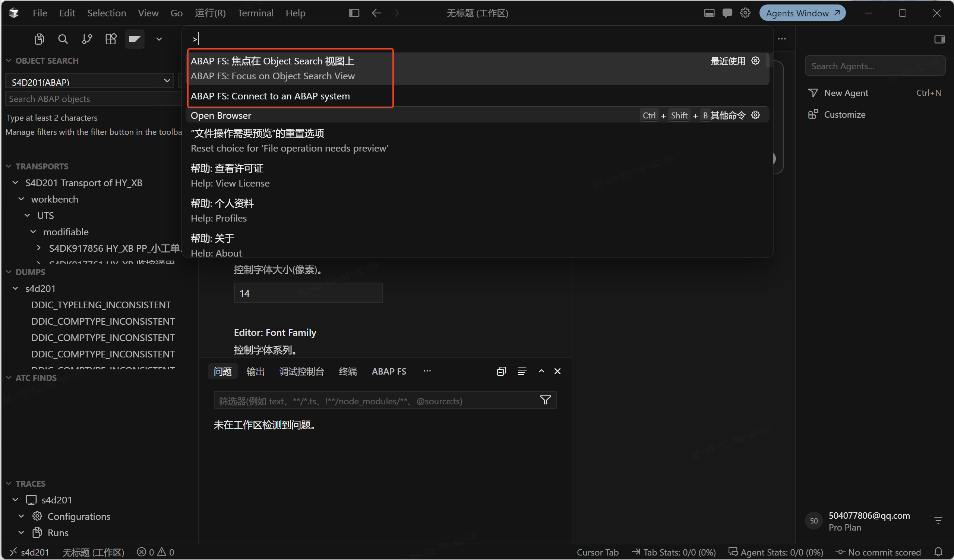Run ABAP FS: Connect to an ABAP system

(477, 96)
